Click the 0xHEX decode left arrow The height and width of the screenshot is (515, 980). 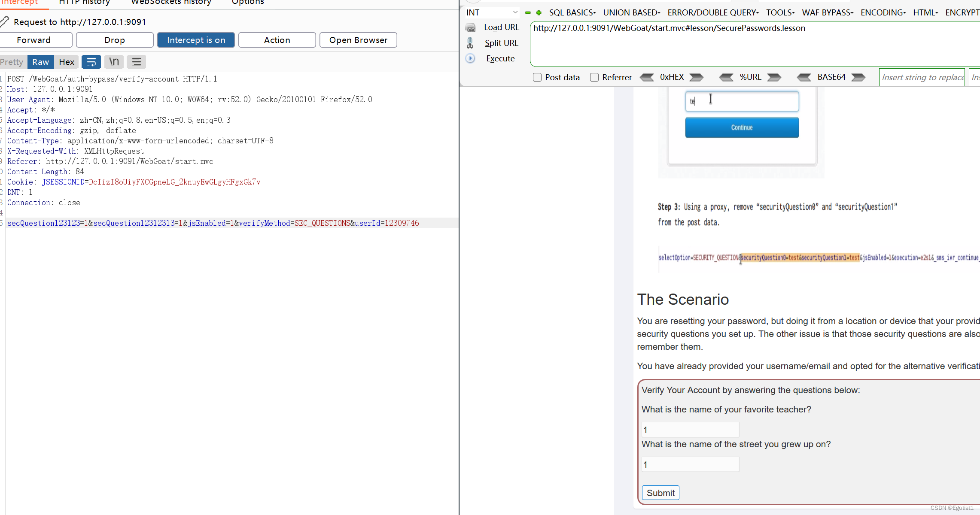[x=647, y=77]
